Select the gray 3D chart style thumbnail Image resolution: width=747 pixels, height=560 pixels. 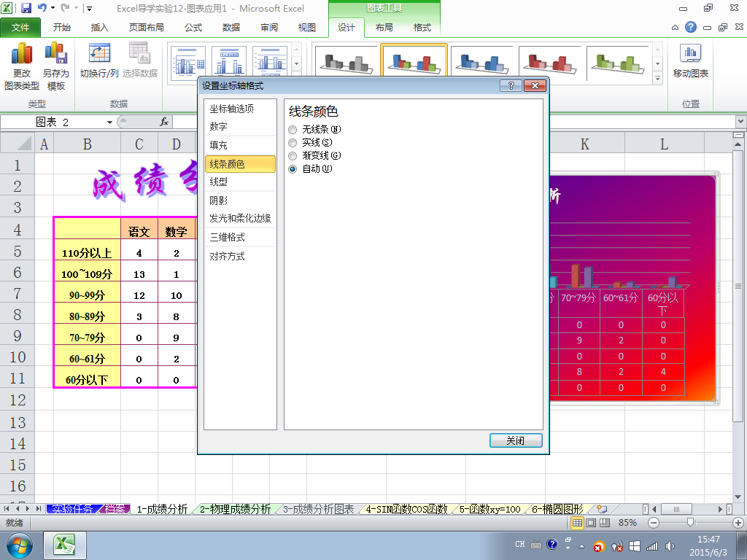tap(347, 63)
